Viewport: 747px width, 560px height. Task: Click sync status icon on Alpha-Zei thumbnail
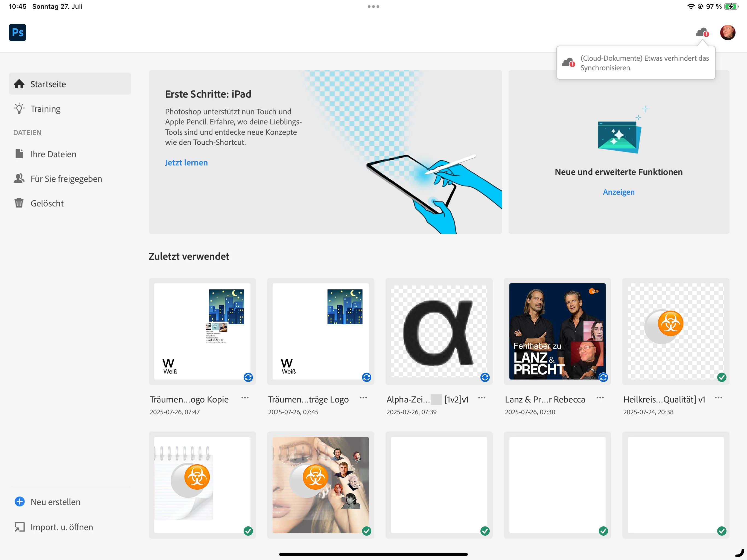[485, 377]
